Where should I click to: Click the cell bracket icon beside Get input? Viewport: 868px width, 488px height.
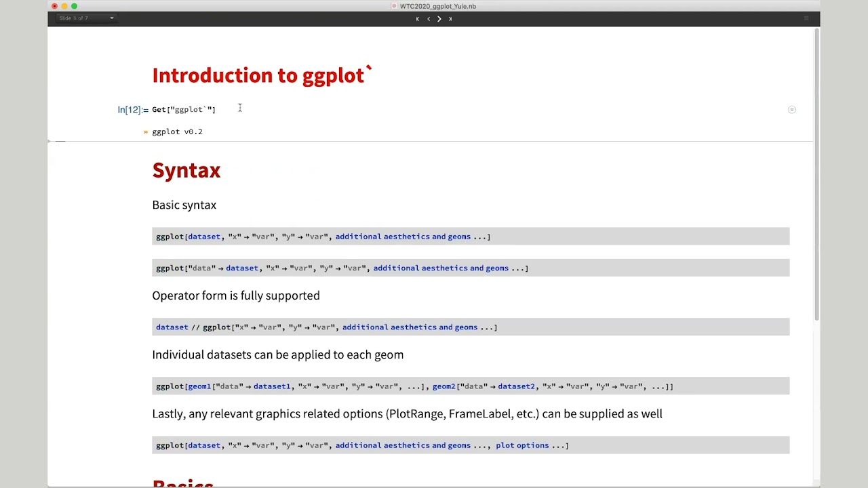click(791, 109)
